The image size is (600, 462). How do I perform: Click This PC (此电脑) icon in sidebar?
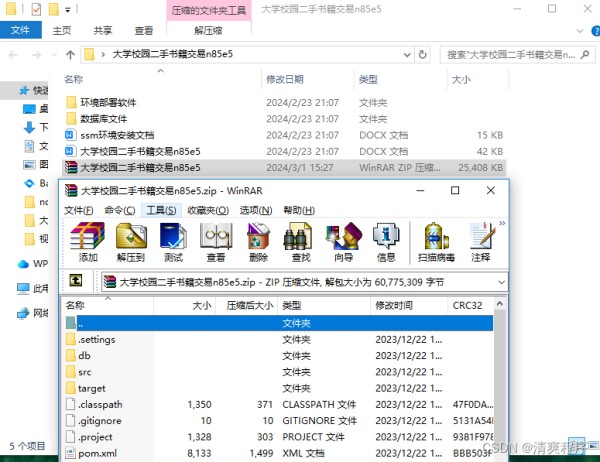click(x=23, y=288)
